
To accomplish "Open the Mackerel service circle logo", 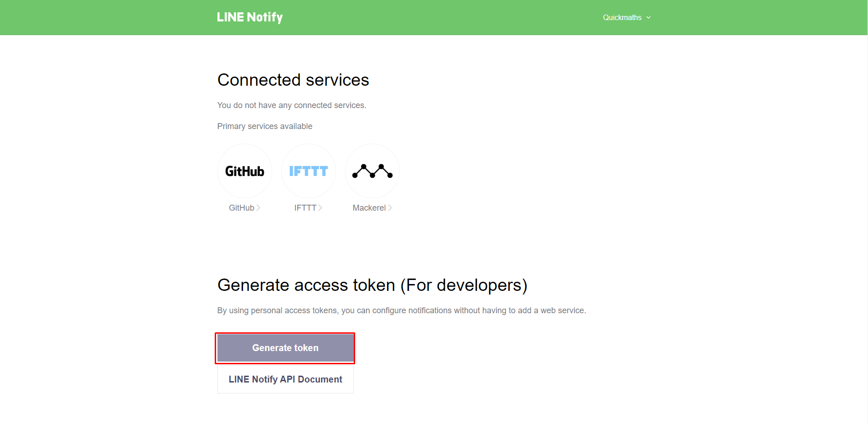I will (372, 171).
